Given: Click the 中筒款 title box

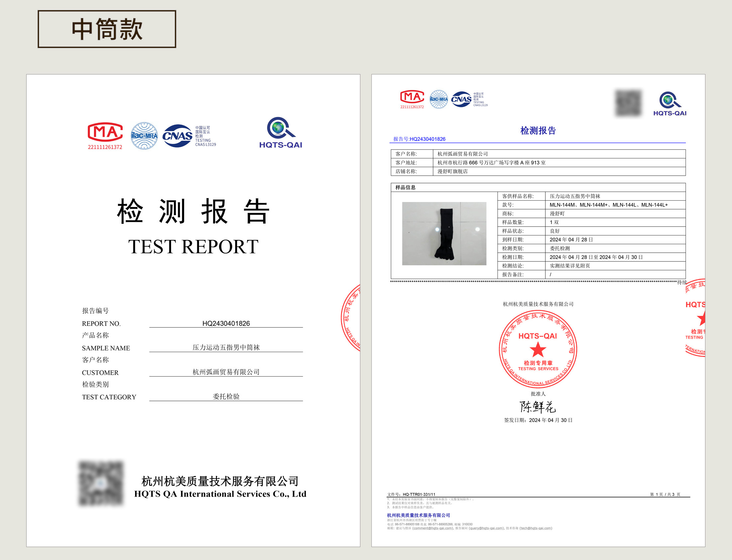Looking at the screenshot, I should click(107, 29).
